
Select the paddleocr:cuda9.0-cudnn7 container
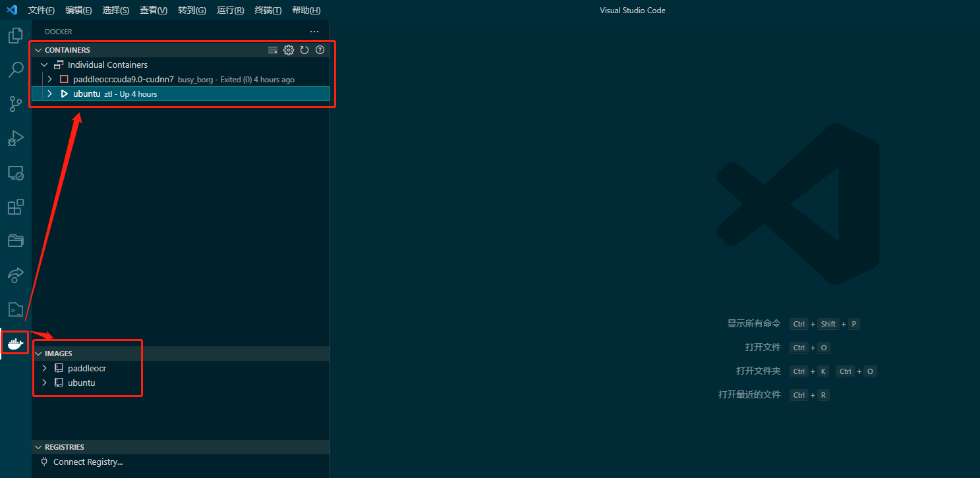122,79
